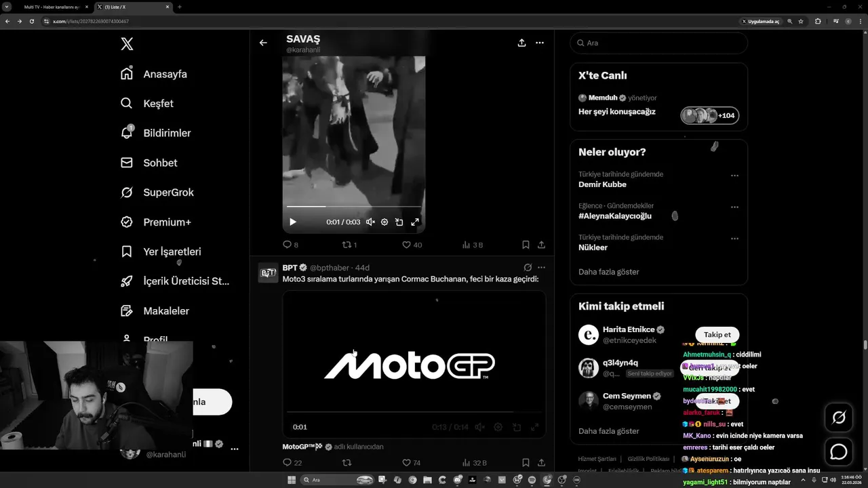The width and height of the screenshot is (868, 488).
Task: Go back using the list header arrow
Action: pos(263,43)
